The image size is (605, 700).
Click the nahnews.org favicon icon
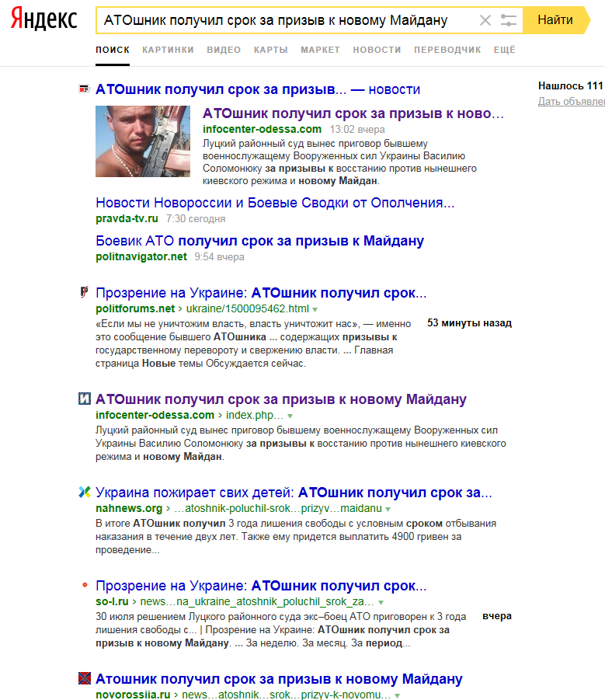coord(85,492)
